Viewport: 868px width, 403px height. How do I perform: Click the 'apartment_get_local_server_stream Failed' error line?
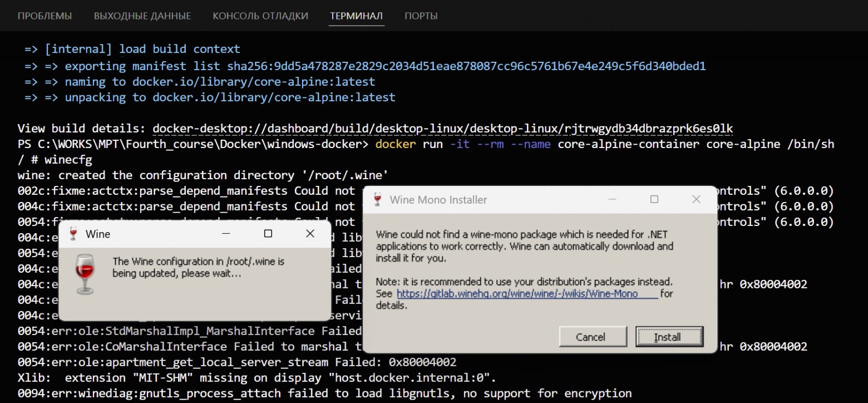(x=237, y=362)
